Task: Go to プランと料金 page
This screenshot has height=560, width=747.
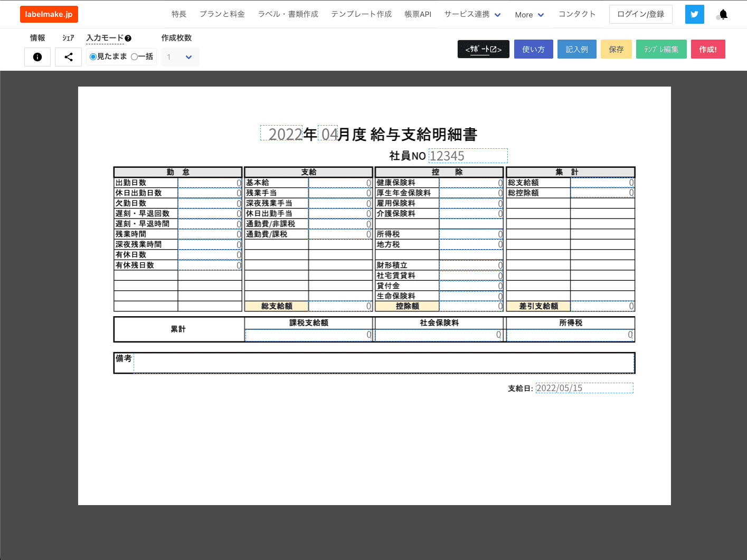Action: [x=222, y=14]
